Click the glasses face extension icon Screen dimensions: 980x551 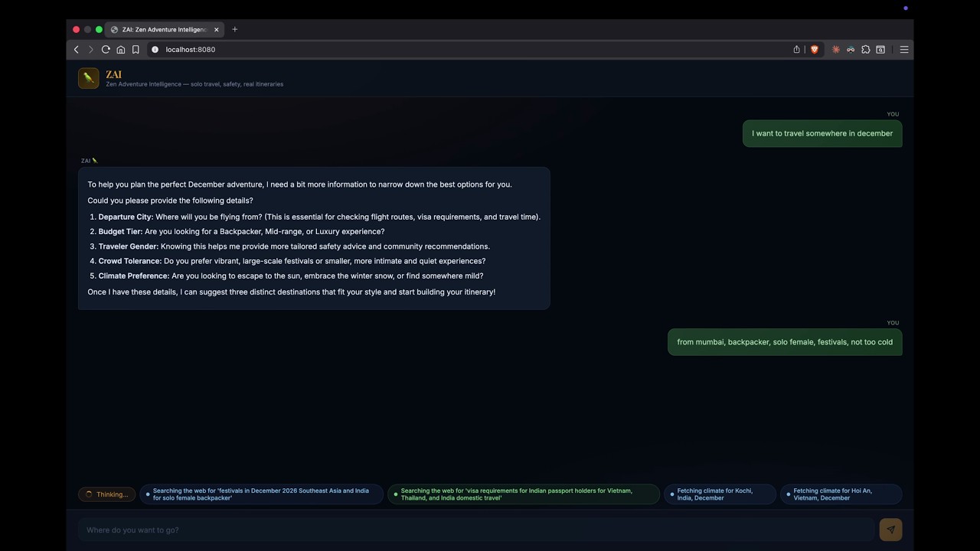point(851,50)
